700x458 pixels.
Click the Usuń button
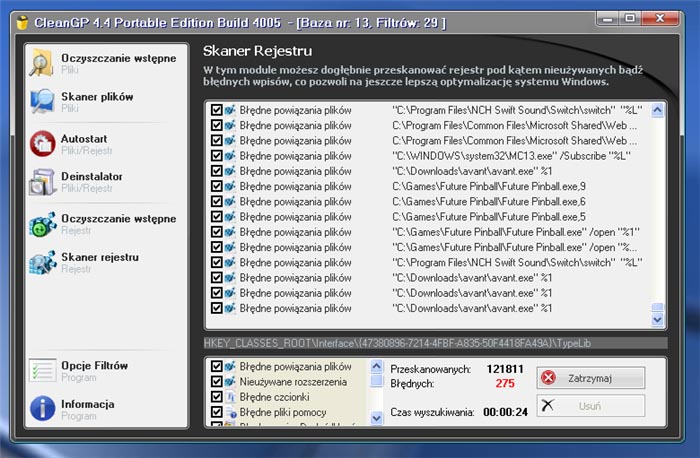pyautogui.click(x=590, y=405)
